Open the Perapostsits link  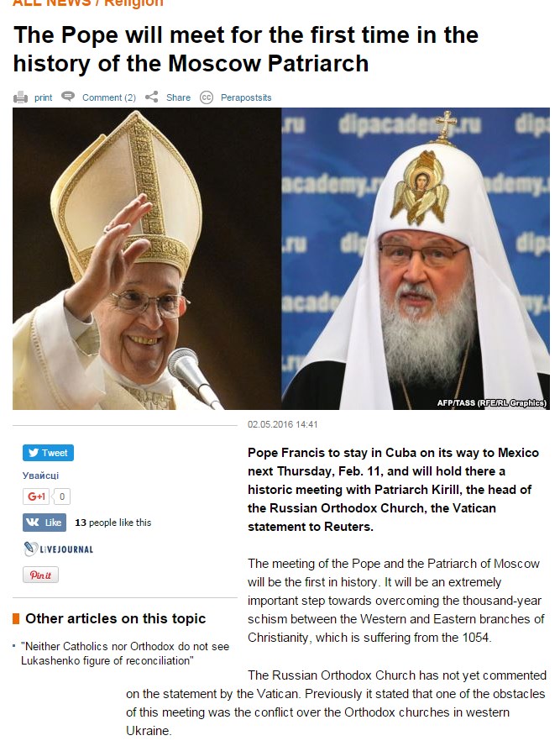(246, 97)
